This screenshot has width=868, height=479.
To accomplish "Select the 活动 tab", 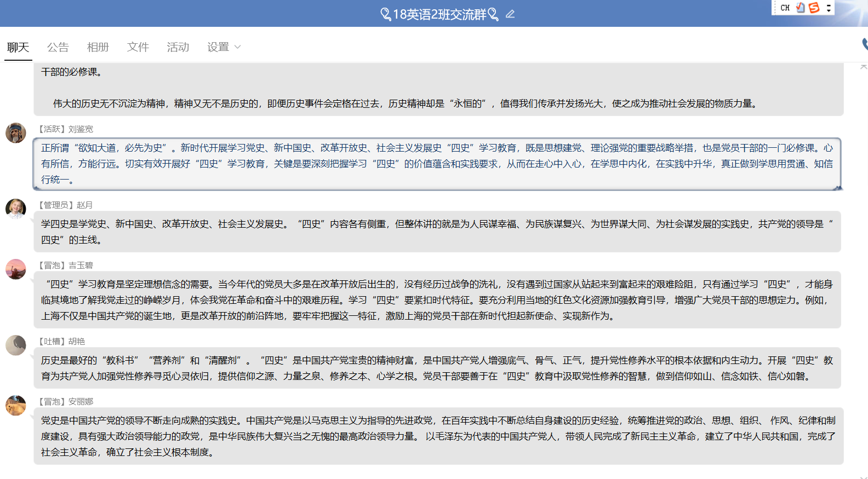I will tap(178, 47).
